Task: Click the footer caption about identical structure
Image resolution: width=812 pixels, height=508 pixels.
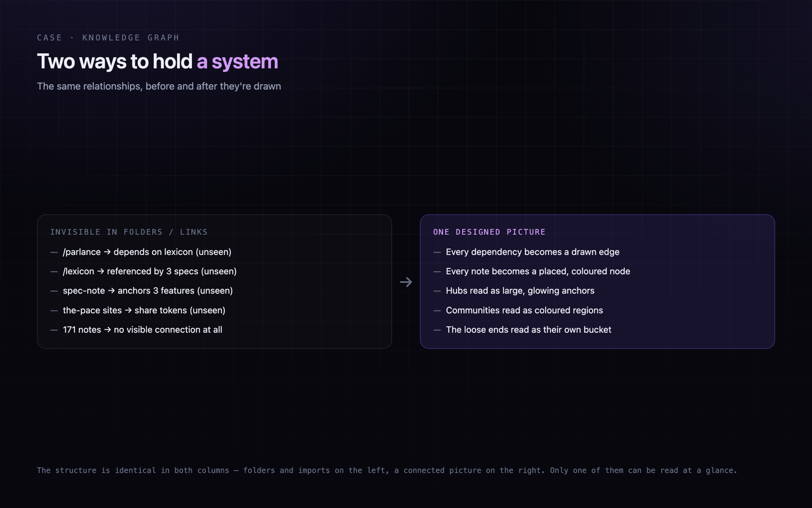Action: coord(387,470)
